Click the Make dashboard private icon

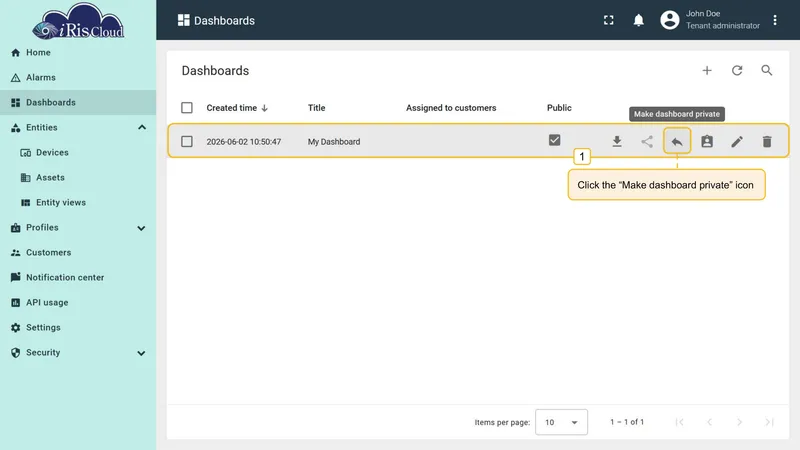(677, 141)
